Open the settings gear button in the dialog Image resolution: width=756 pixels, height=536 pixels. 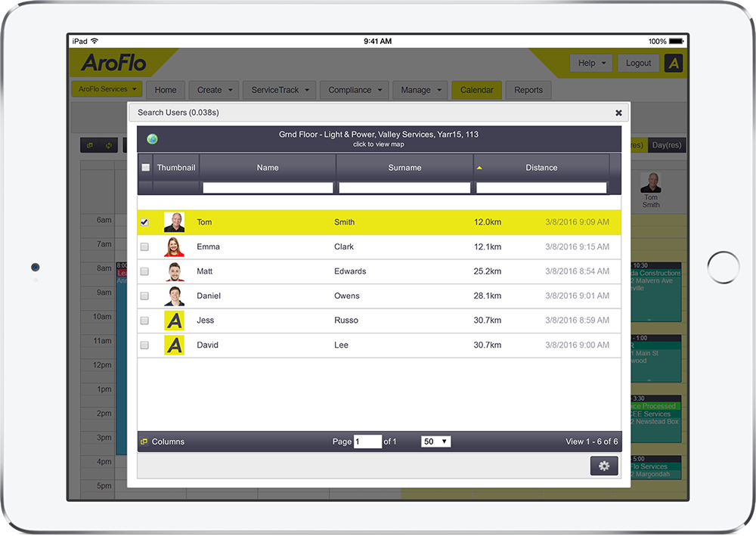(603, 466)
